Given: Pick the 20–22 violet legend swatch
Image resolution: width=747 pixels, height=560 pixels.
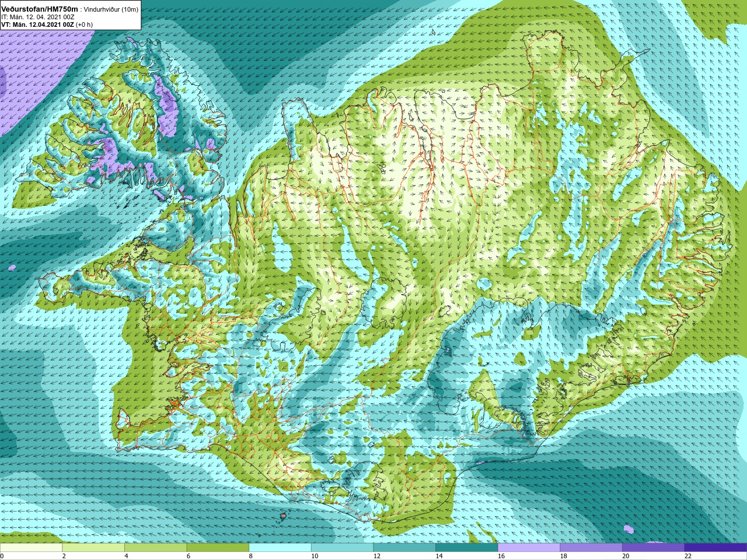Looking at the screenshot, I should click(x=654, y=548).
